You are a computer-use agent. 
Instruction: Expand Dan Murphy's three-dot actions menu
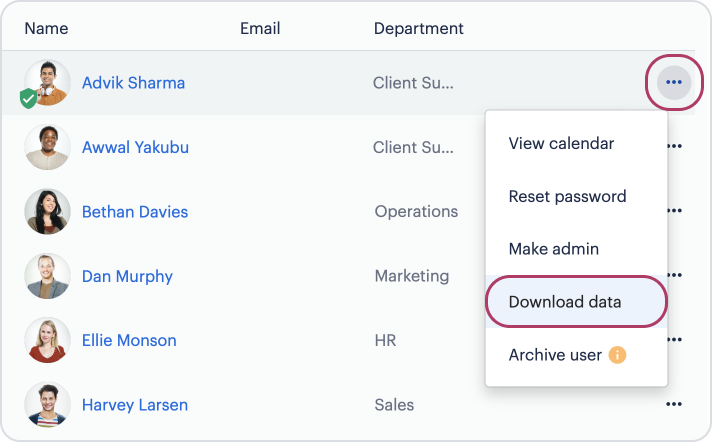674,275
